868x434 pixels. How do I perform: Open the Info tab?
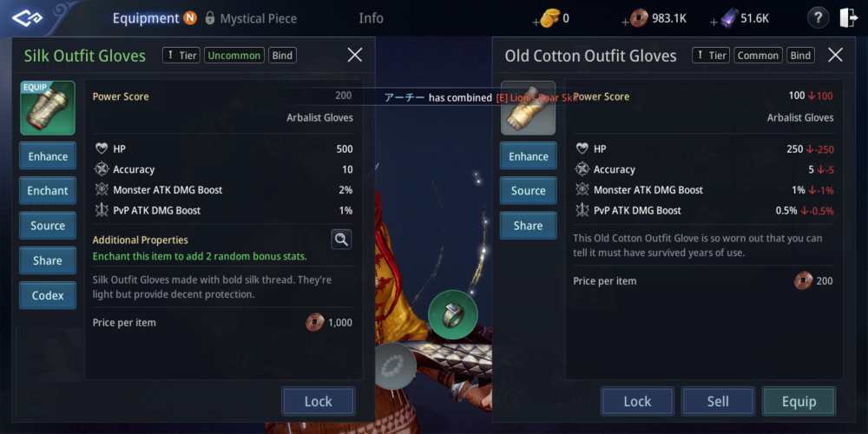coord(371,18)
